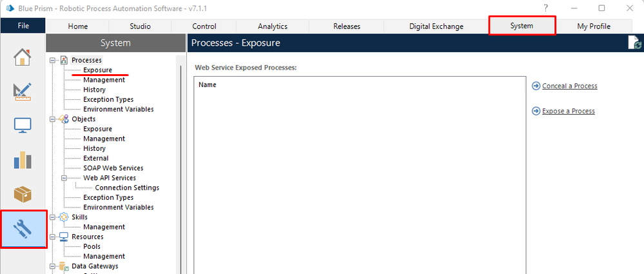Select Management under Skills
The width and height of the screenshot is (644, 274).
click(x=104, y=227)
